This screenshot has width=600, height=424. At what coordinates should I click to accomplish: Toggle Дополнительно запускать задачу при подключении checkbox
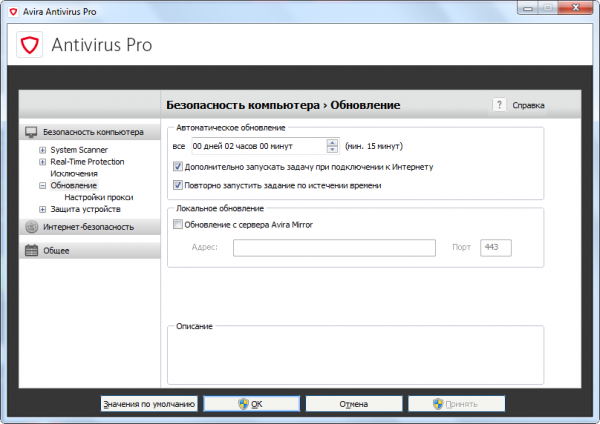(x=179, y=167)
